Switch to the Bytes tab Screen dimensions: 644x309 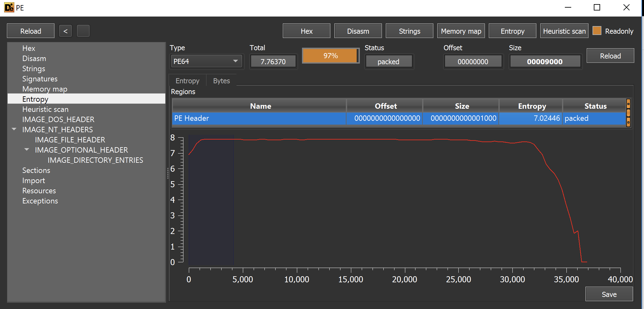pos(222,81)
